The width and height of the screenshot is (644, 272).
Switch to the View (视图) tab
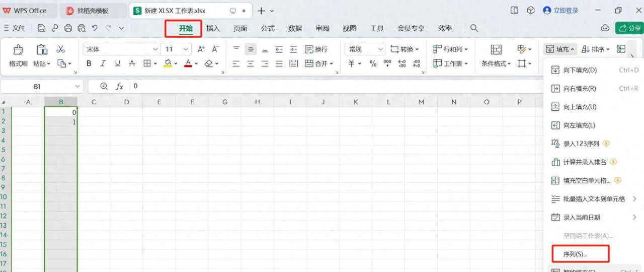[x=350, y=29]
